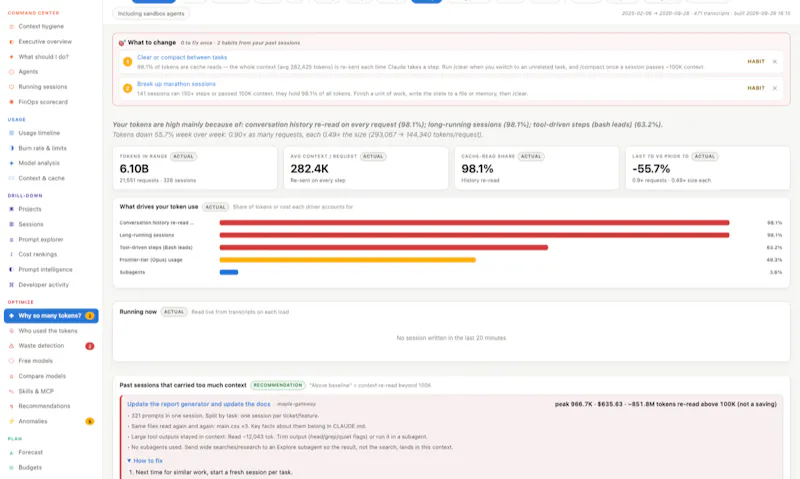This screenshot has width=800, height=479.
Task: Open the Projects icon in sidebar
Action: 11,209
